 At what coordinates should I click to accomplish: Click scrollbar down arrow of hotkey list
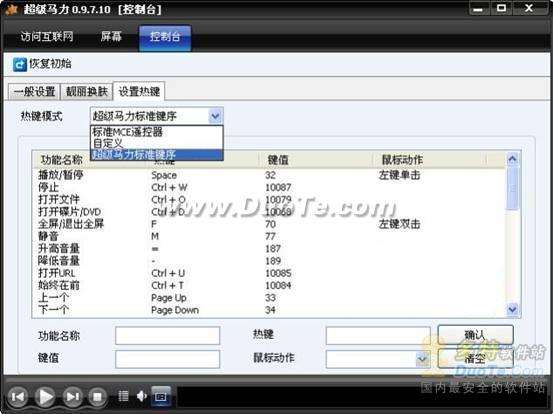512,310
